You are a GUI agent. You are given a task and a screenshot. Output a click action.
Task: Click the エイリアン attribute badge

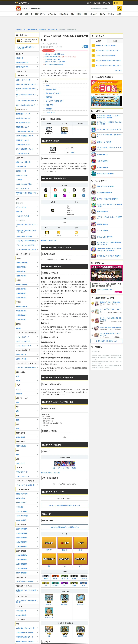55,583
